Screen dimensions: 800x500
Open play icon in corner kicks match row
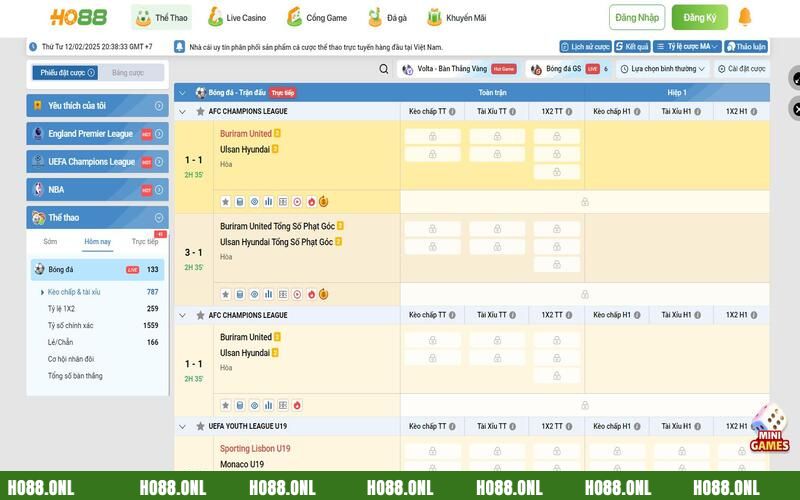coord(297,294)
